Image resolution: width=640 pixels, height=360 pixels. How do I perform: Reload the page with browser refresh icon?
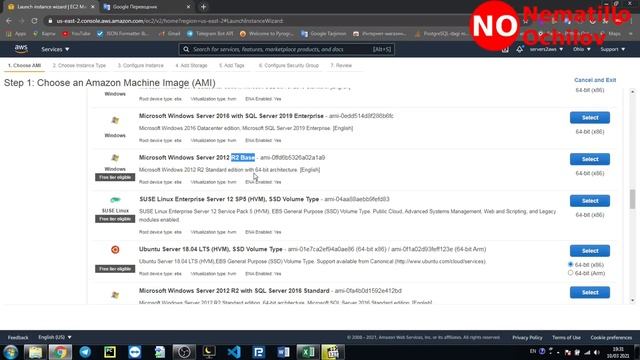coord(34,21)
